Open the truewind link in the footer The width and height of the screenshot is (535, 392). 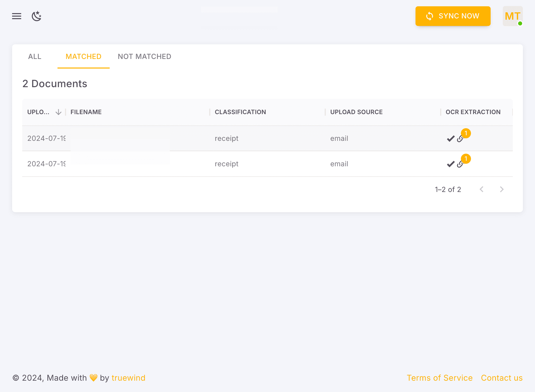[128, 378]
